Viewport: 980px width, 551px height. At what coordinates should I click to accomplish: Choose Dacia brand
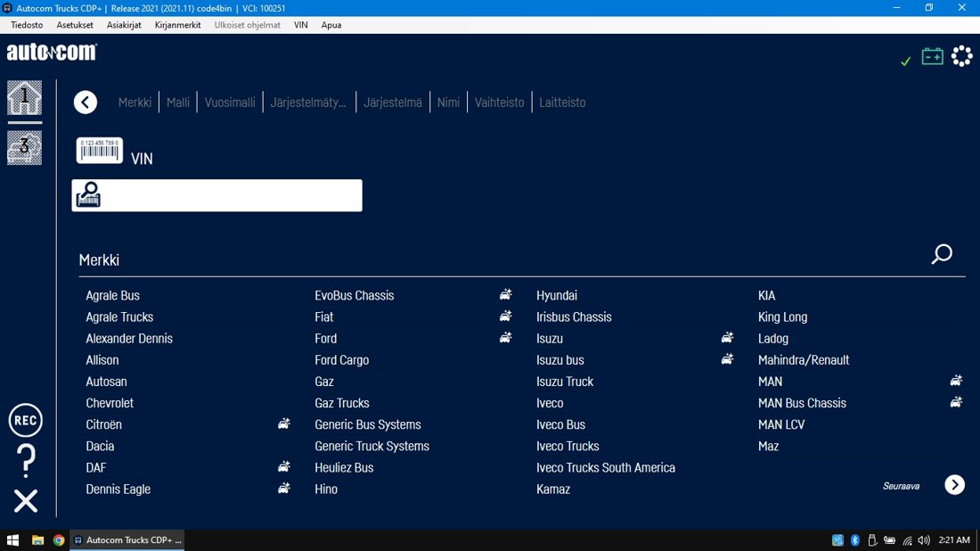pyautogui.click(x=100, y=446)
